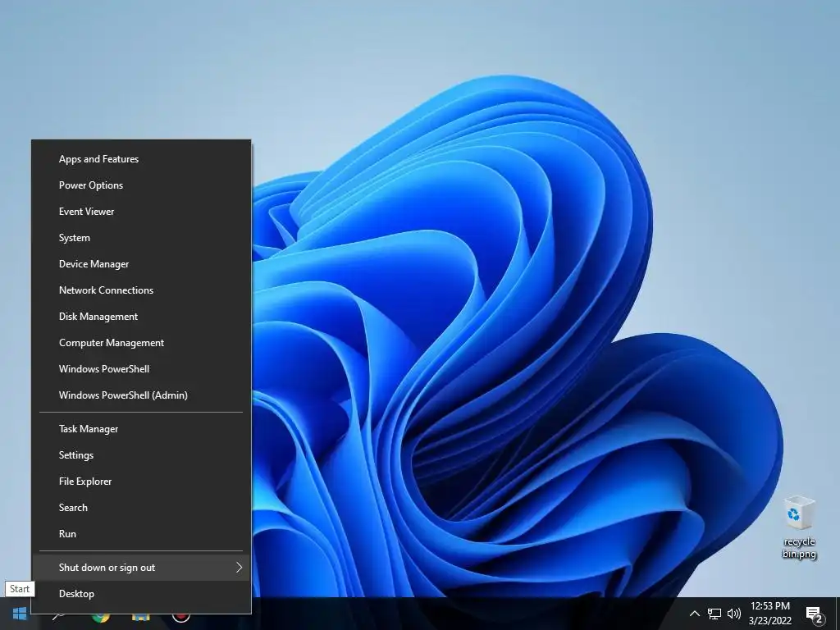
Task: Open Settings from the context menu
Action: point(141,455)
